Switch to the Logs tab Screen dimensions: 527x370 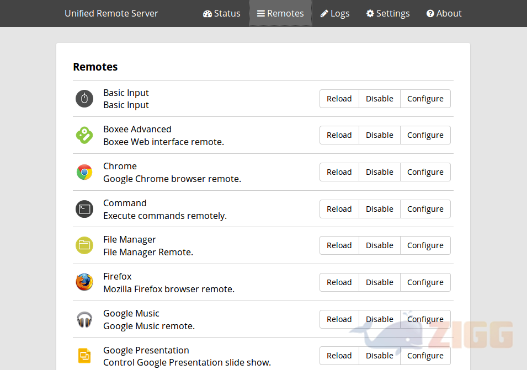point(335,13)
